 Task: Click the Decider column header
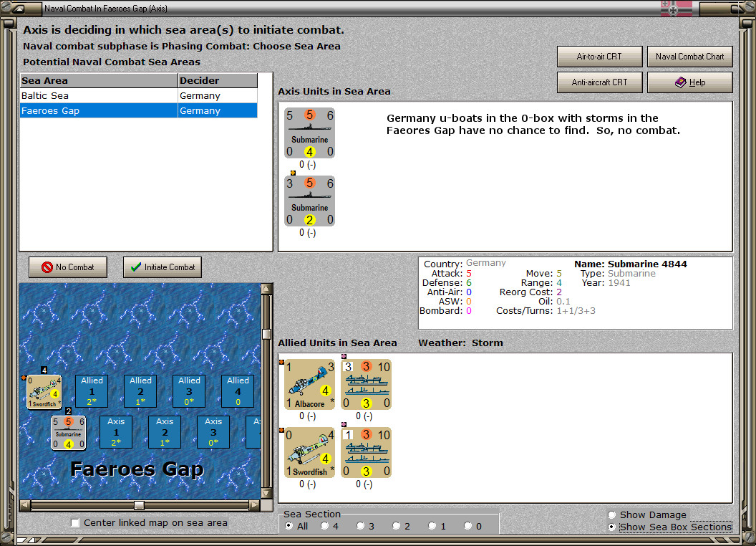pyautogui.click(x=218, y=81)
